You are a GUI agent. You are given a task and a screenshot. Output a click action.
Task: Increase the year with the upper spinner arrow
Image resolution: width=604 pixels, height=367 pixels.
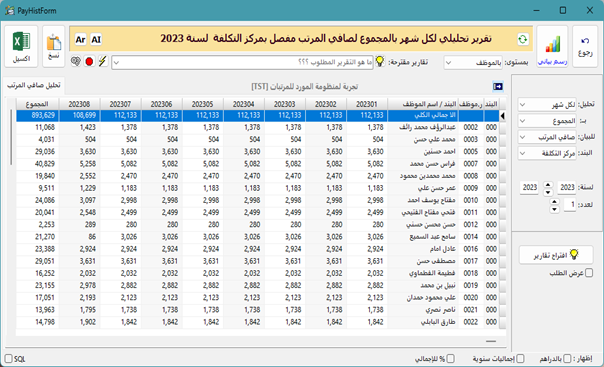548,185
